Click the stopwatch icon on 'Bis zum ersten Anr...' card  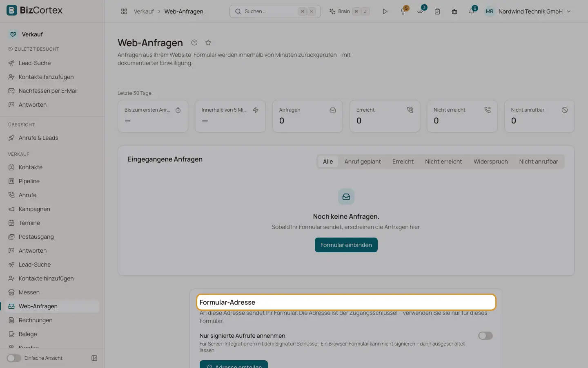click(178, 110)
